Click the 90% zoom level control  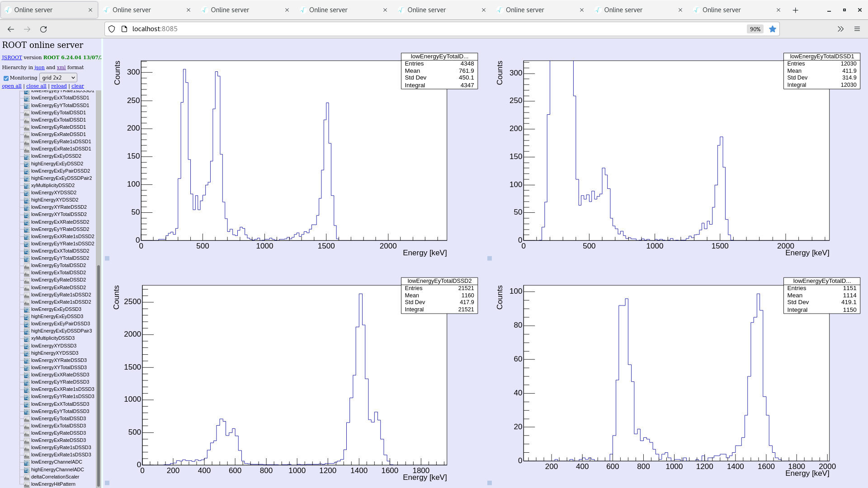pos(755,29)
